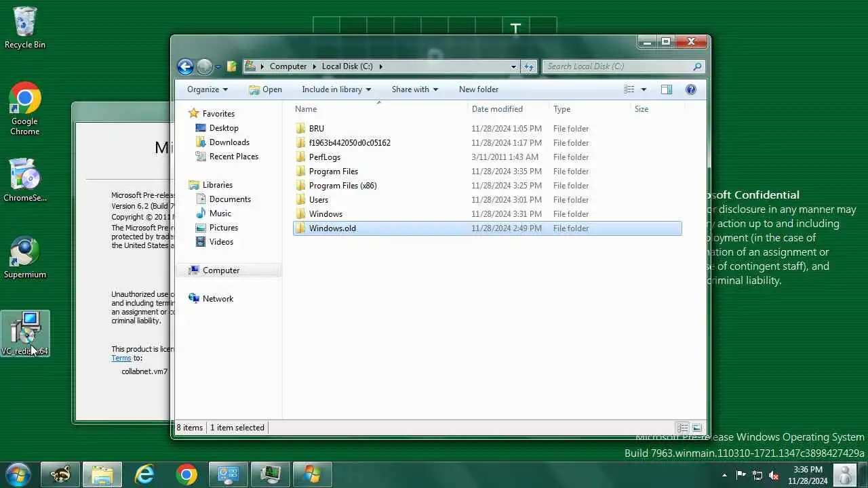868x488 pixels.
Task: Launch Supermium from the desktop
Action: 25,258
